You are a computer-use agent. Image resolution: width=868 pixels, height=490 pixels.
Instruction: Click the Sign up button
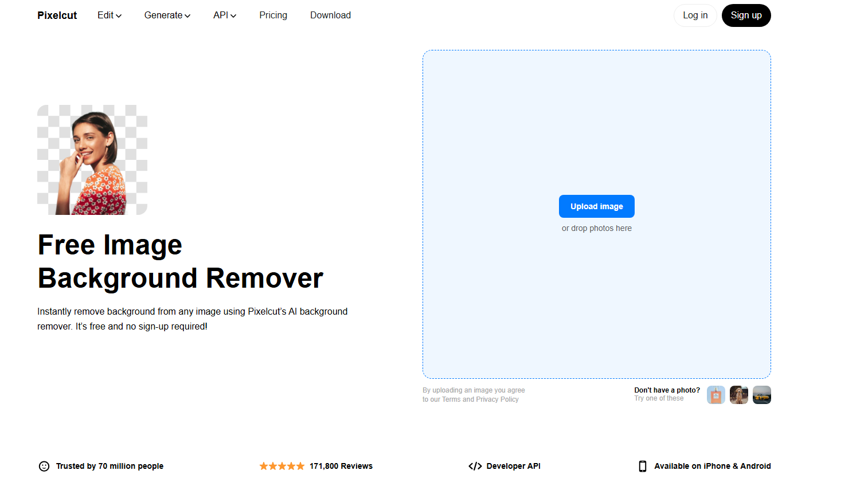pyautogui.click(x=746, y=15)
